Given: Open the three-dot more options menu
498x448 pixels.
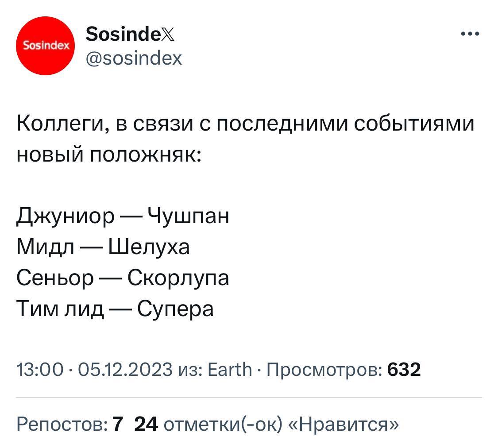Looking at the screenshot, I should point(470,34).
